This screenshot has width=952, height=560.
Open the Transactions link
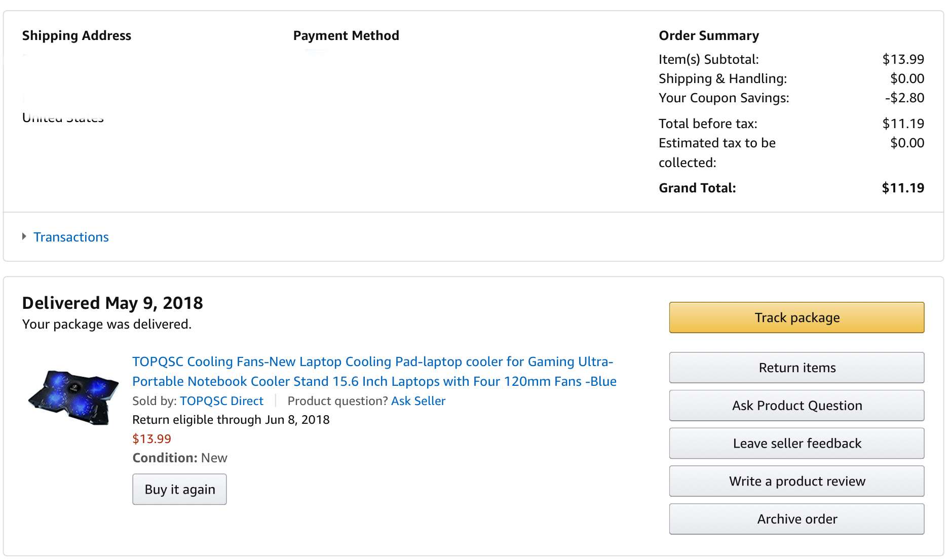pyautogui.click(x=71, y=237)
